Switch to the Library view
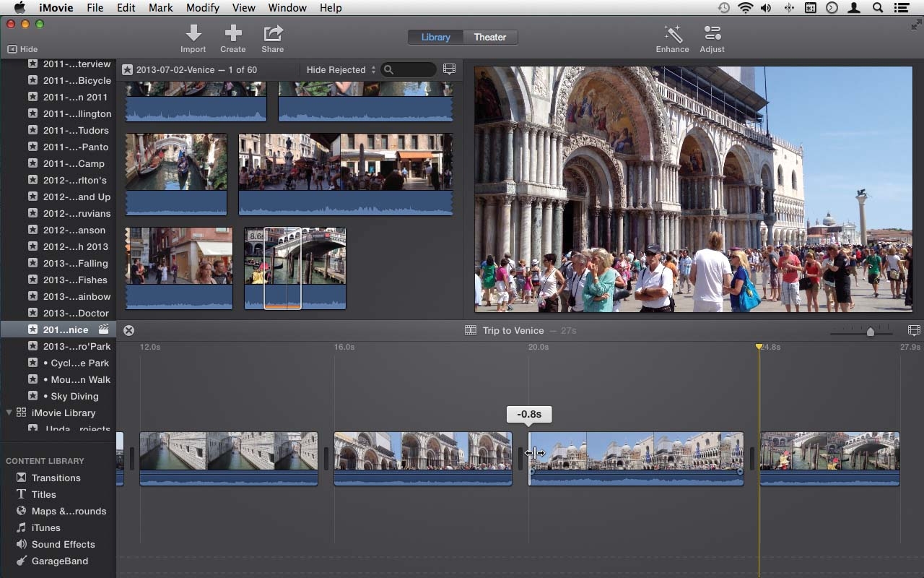 click(x=435, y=37)
